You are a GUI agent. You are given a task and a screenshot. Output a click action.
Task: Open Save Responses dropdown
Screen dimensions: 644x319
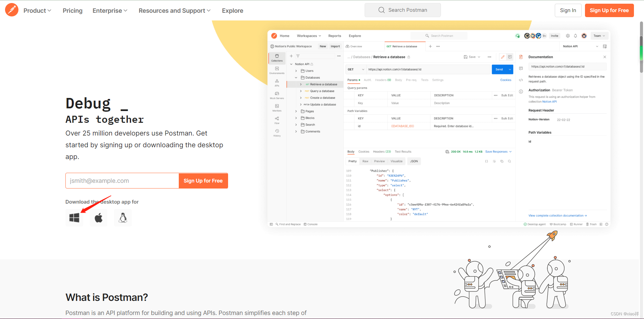[x=498, y=152]
